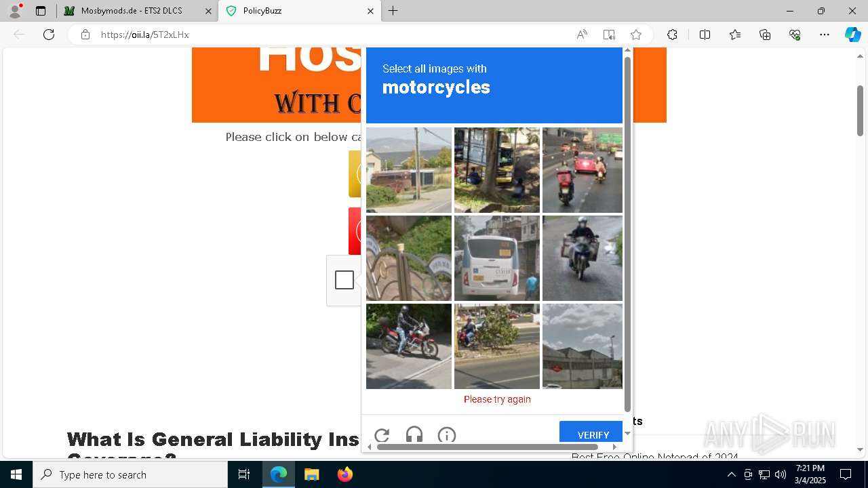The height and width of the screenshot is (488, 868).
Task: Open Settings and more menu
Action: (x=825, y=35)
